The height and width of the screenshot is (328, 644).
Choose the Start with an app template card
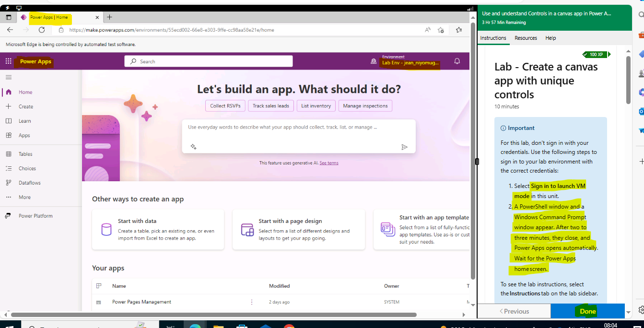click(x=422, y=230)
